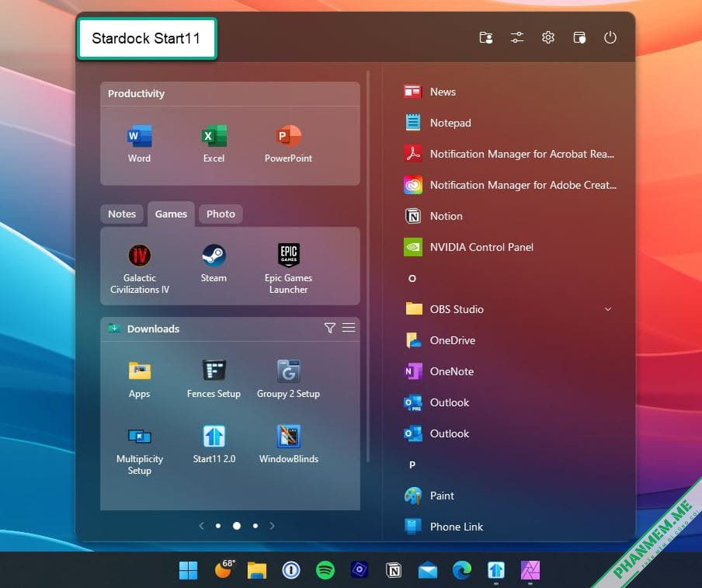702x588 pixels.
Task: Open the user folder icon in header
Action: pyautogui.click(x=486, y=37)
